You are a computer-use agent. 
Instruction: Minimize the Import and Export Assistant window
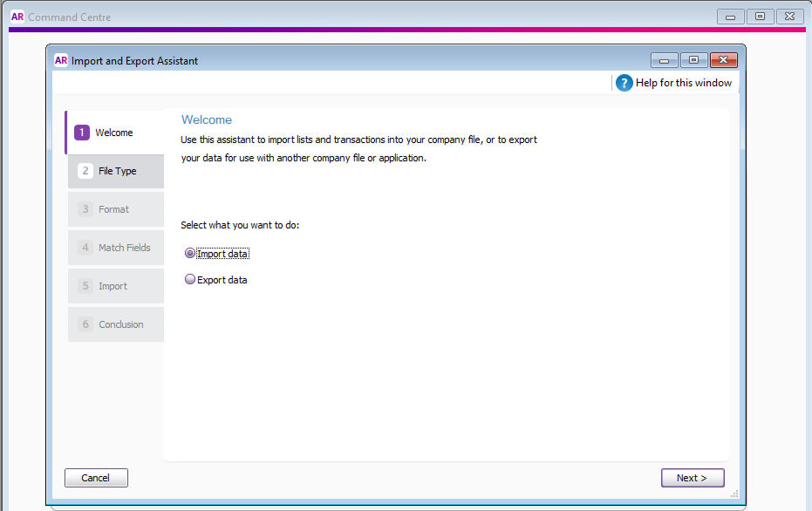665,61
